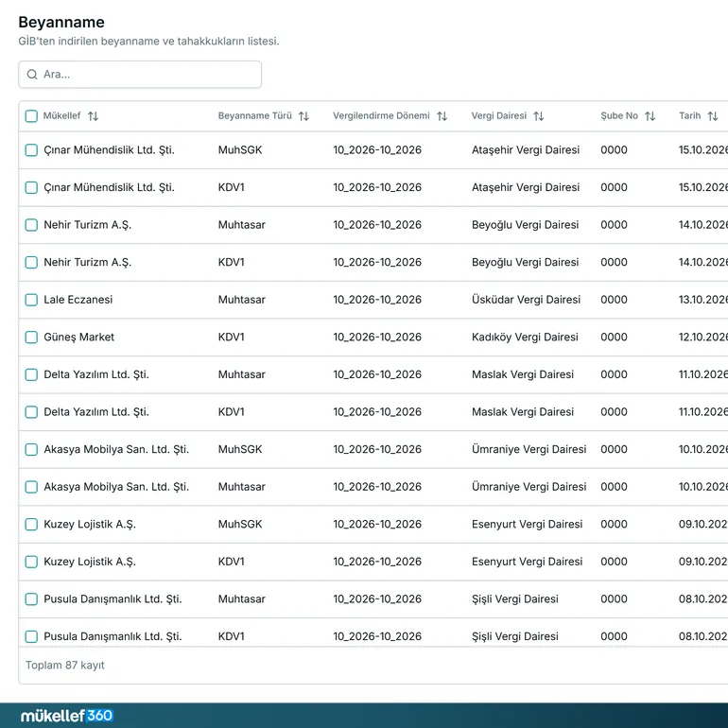728x728 pixels.
Task: Click the Beyanname Türü column header
Action: click(255, 115)
